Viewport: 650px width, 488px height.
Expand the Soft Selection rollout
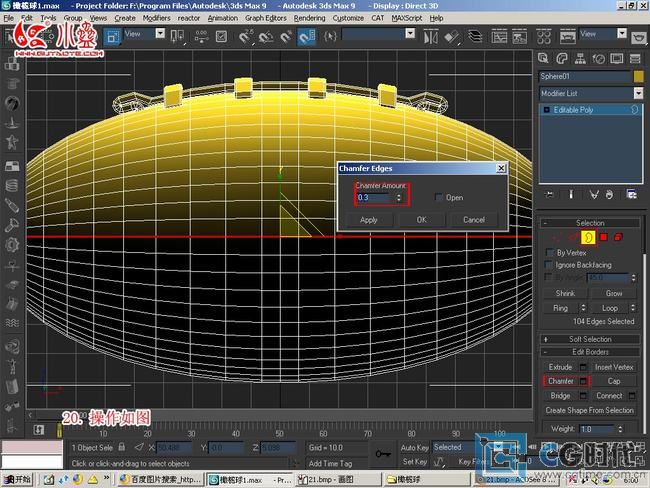click(589, 339)
